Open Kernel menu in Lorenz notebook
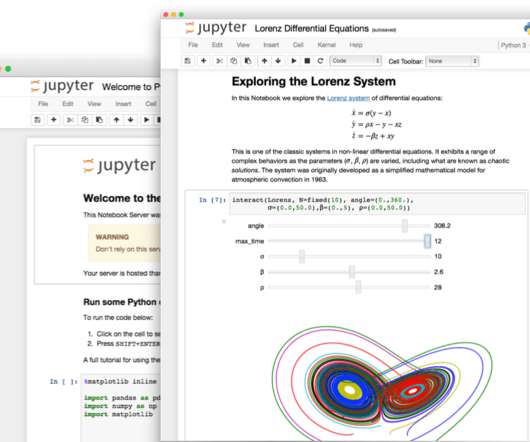 (x=327, y=45)
